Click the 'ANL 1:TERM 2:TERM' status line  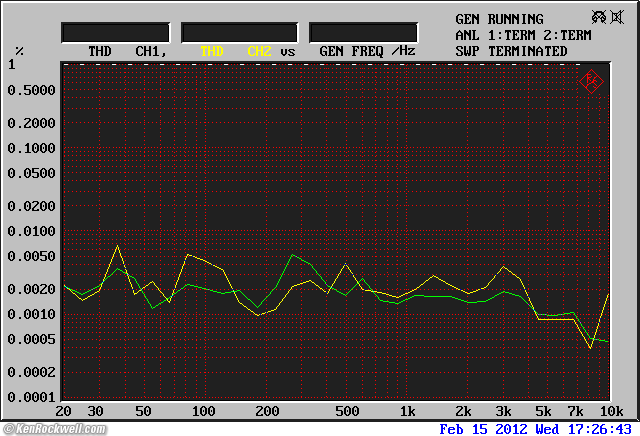[523, 36]
